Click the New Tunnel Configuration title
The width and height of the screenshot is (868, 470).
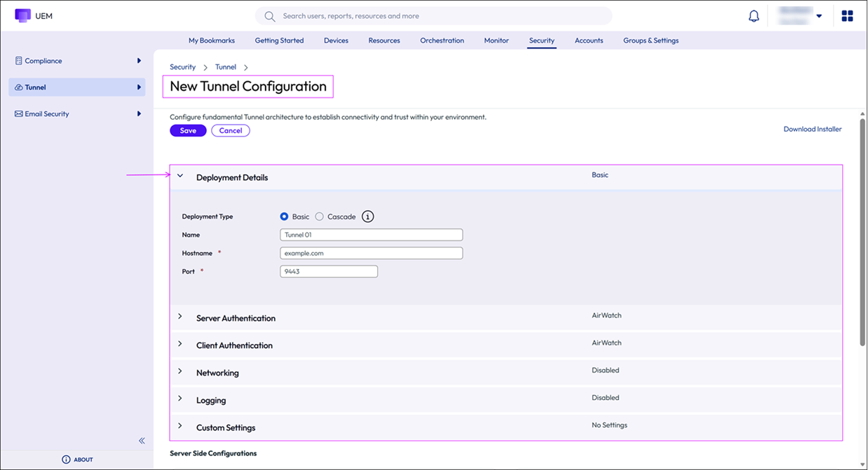coord(248,86)
